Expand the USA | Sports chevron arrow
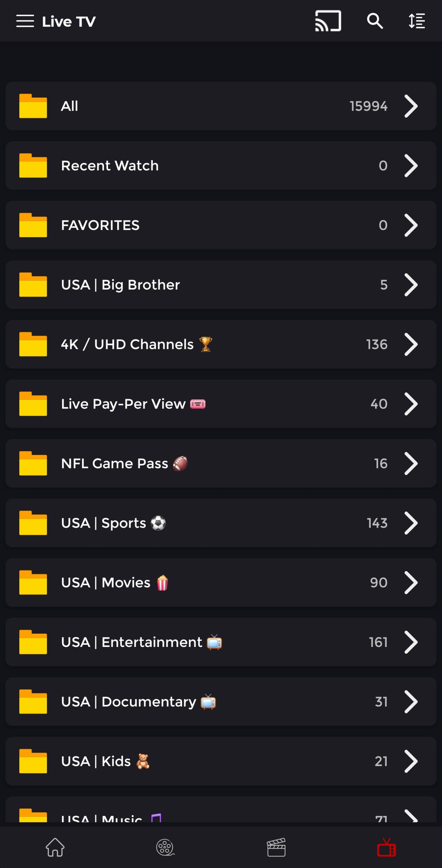This screenshot has height=868, width=442. pos(411,523)
